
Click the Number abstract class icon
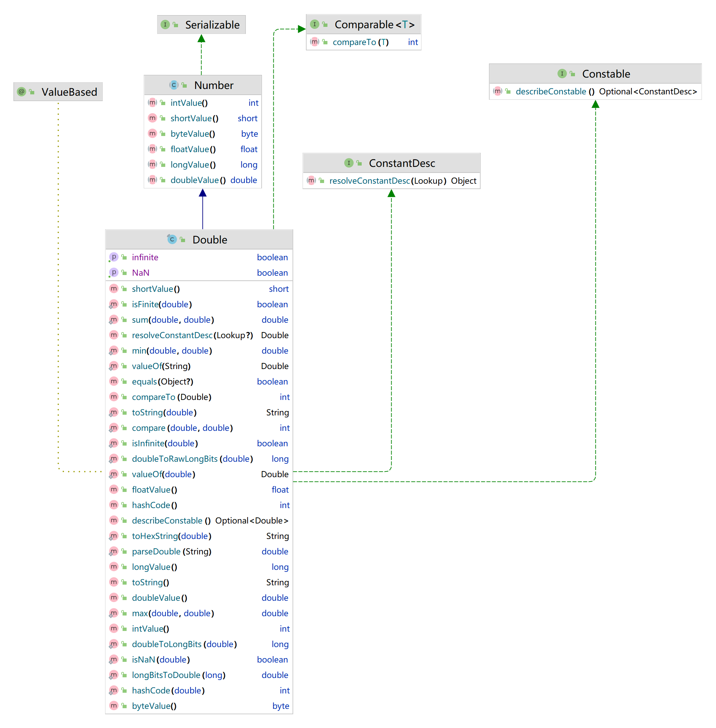tap(174, 85)
